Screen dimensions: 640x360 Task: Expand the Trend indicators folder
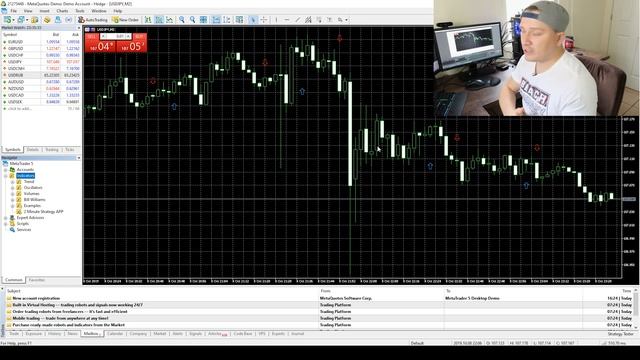pyautogui.click(x=13, y=182)
